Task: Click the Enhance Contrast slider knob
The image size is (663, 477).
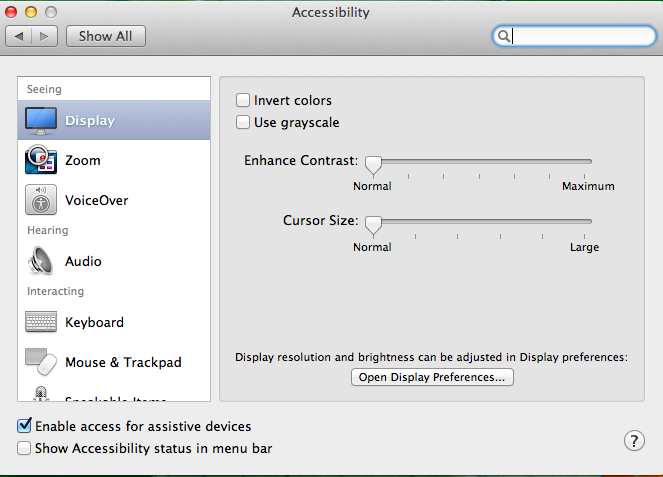Action: coord(373,165)
